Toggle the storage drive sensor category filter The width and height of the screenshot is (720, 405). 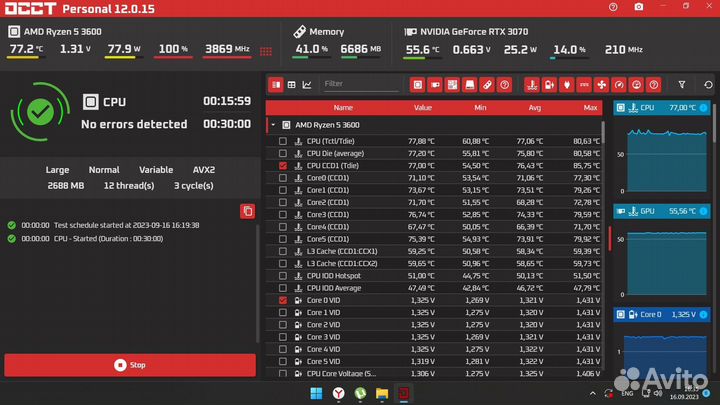470,84
